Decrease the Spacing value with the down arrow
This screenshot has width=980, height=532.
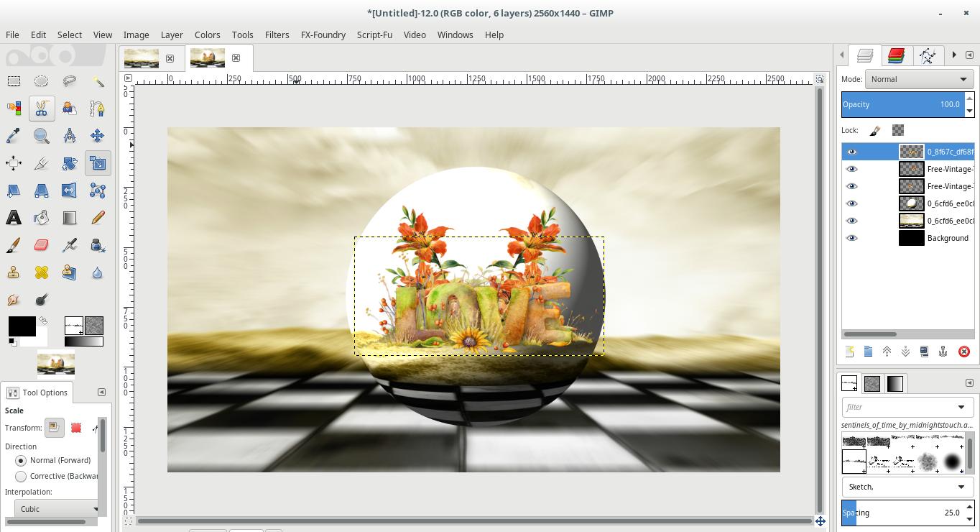tap(969, 518)
